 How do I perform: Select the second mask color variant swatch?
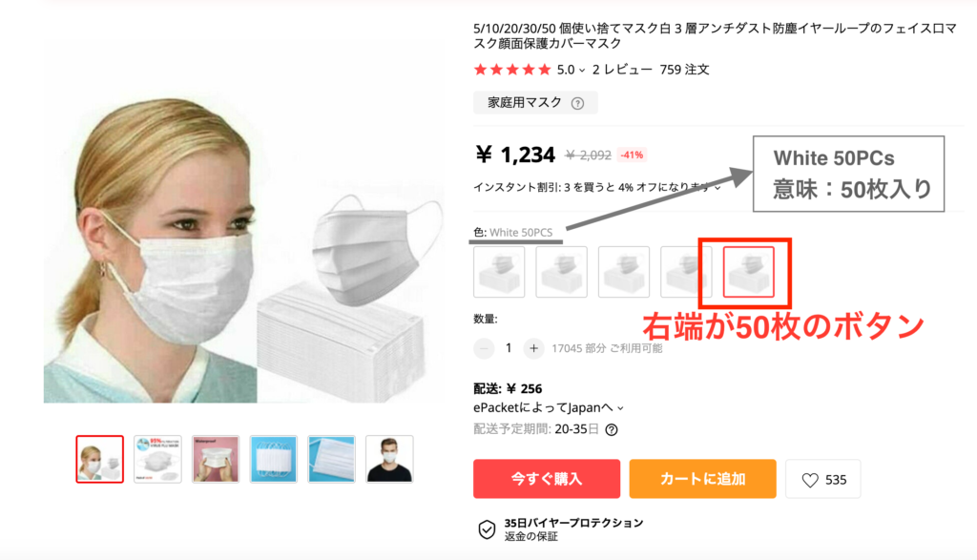[x=561, y=272]
